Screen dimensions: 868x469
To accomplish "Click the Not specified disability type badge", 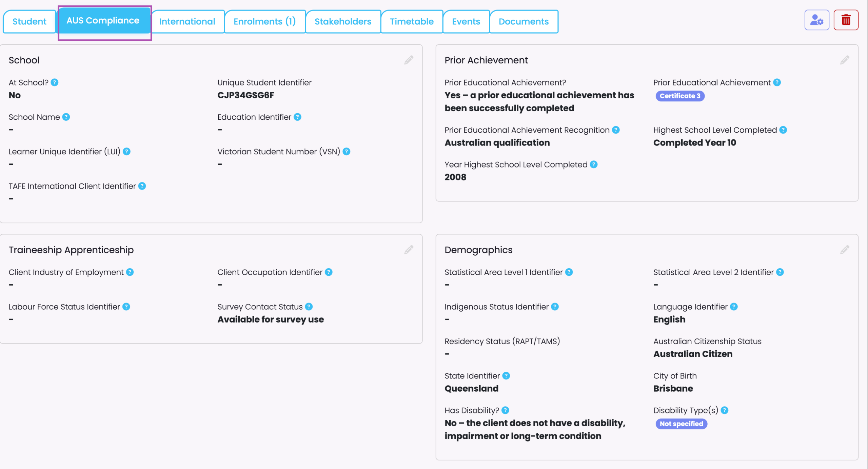I will point(681,424).
